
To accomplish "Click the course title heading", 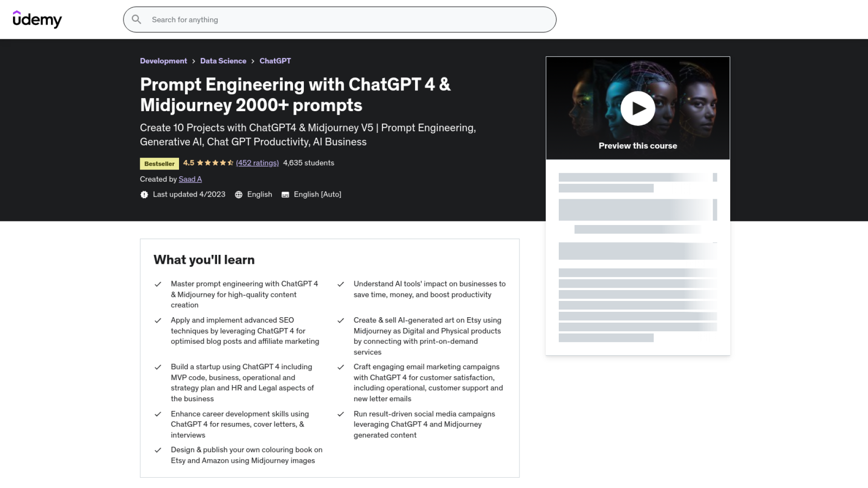I will click(295, 95).
